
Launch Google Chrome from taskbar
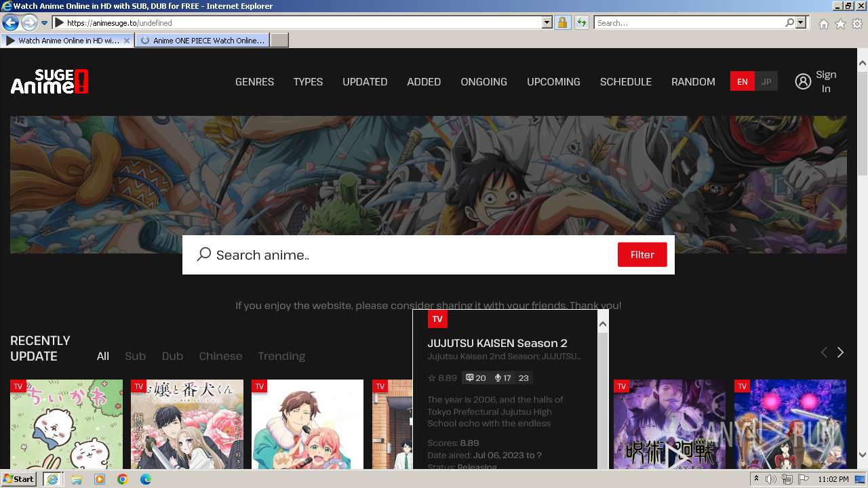[x=123, y=479]
